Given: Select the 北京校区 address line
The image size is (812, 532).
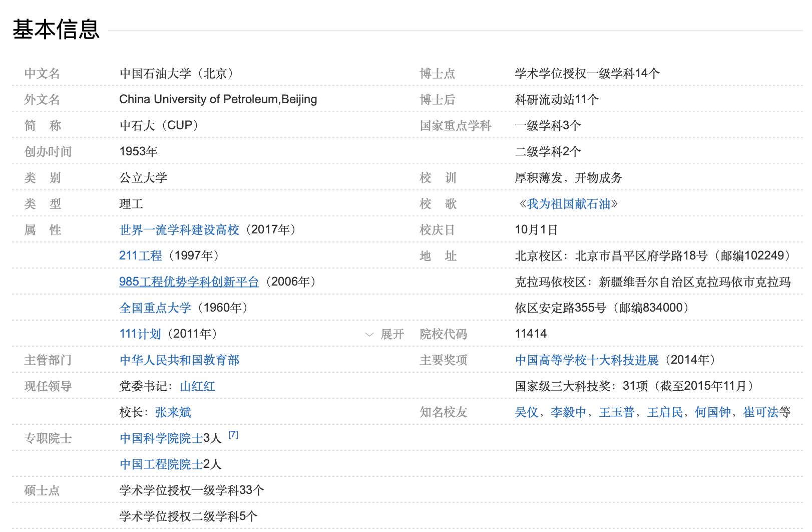Looking at the screenshot, I should [x=653, y=256].
